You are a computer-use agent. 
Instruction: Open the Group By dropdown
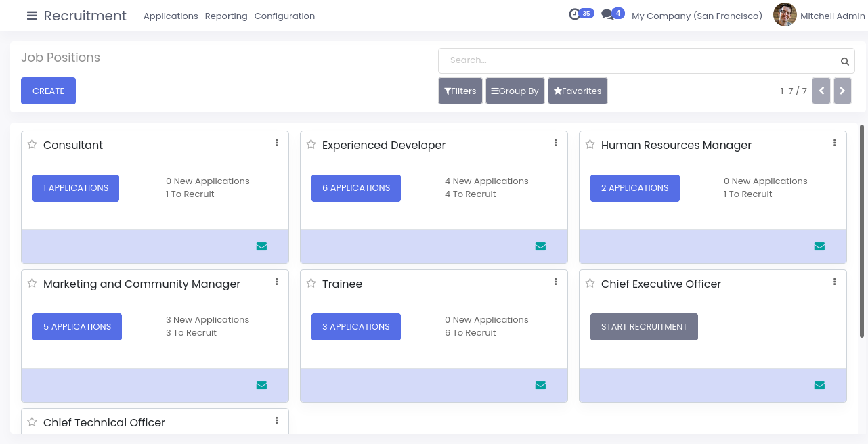pos(515,91)
